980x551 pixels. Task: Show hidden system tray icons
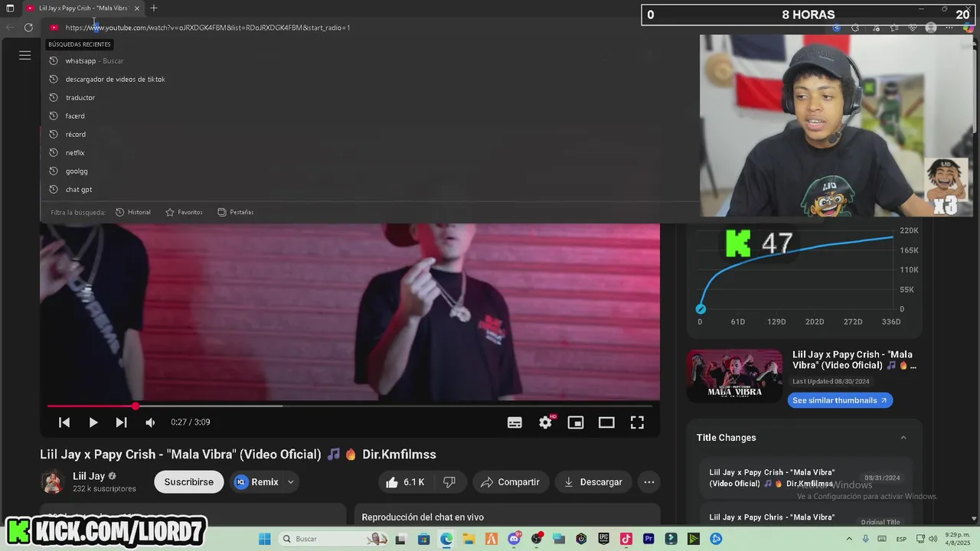point(850,539)
